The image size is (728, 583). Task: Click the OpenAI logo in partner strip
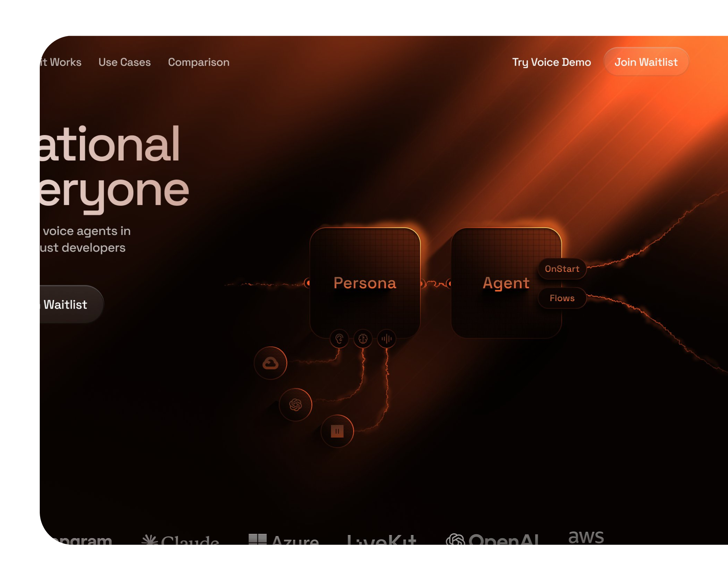click(492, 540)
